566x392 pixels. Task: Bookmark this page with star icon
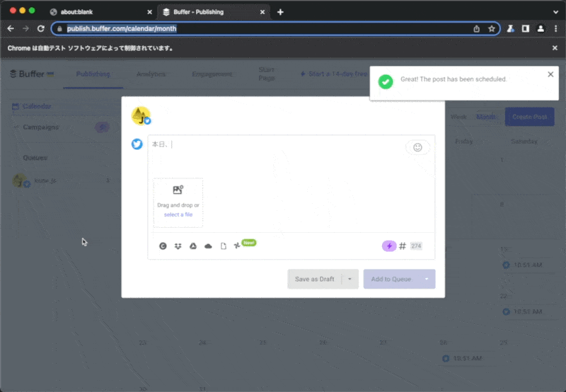coord(491,29)
